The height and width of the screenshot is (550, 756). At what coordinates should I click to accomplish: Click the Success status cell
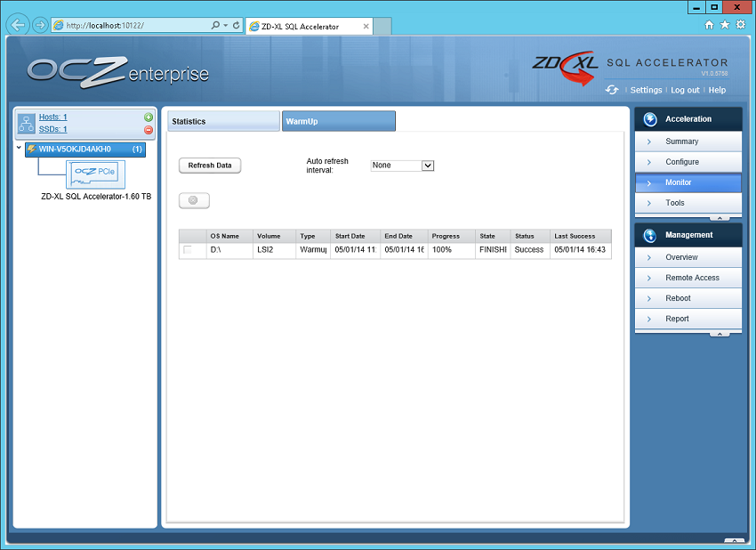(530, 250)
